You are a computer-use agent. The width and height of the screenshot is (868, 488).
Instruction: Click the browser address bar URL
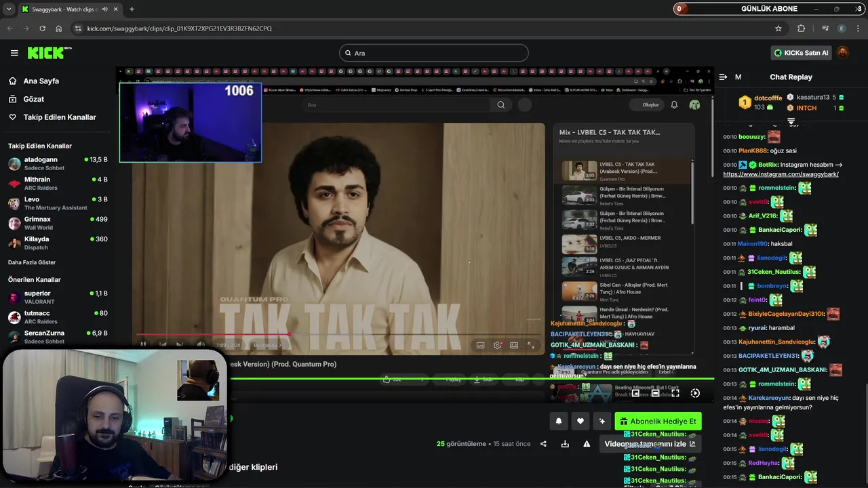pyautogui.click(x=179, y=28)
